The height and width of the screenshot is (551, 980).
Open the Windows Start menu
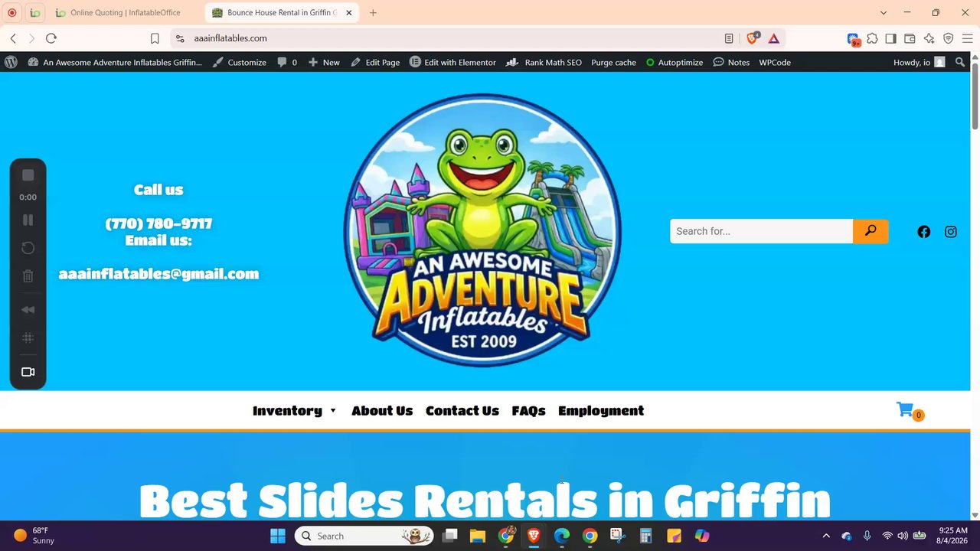pos(278,536)
